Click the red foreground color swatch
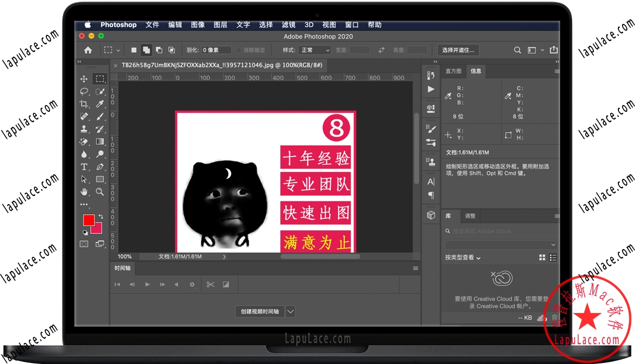The width and height of the screenshot is (635, 364). (x=88, y=220)
